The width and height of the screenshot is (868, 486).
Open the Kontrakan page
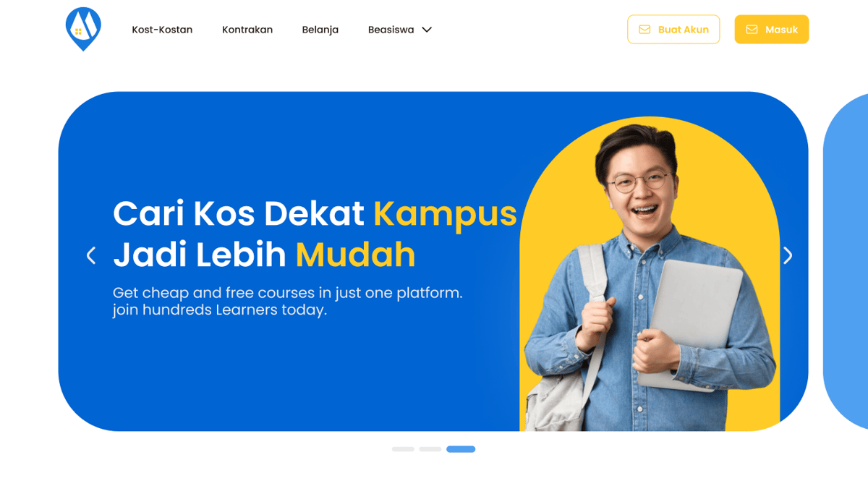(247, 30)
